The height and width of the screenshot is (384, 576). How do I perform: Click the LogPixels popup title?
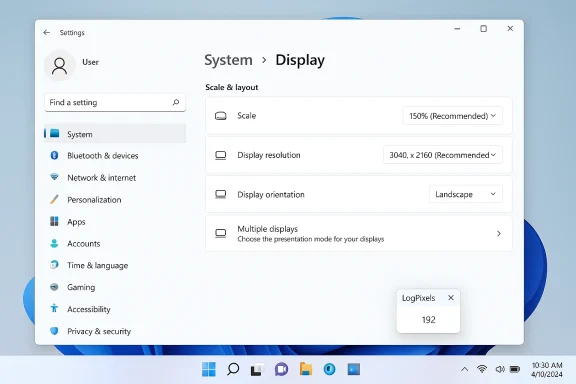click(418, 298)
